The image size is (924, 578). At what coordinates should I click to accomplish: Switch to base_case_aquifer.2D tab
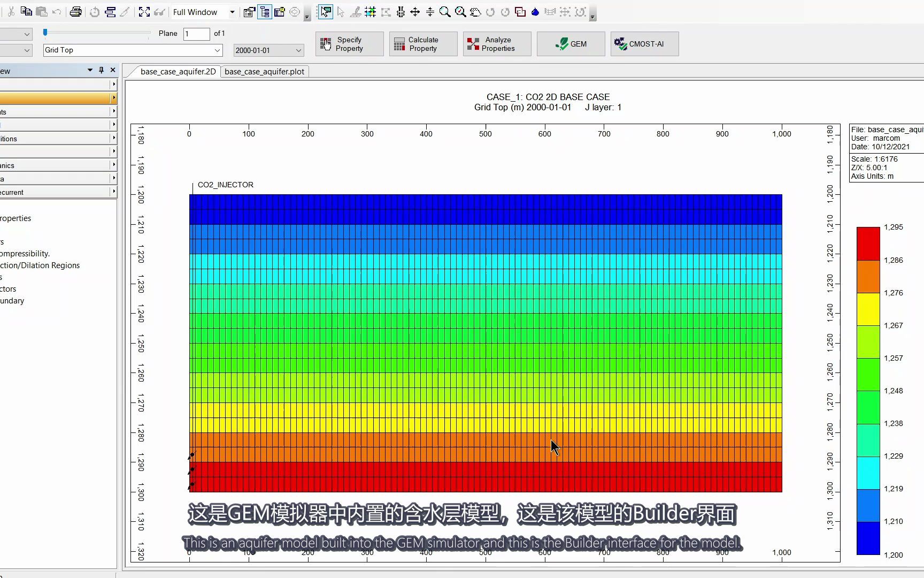tap(178, 71)
